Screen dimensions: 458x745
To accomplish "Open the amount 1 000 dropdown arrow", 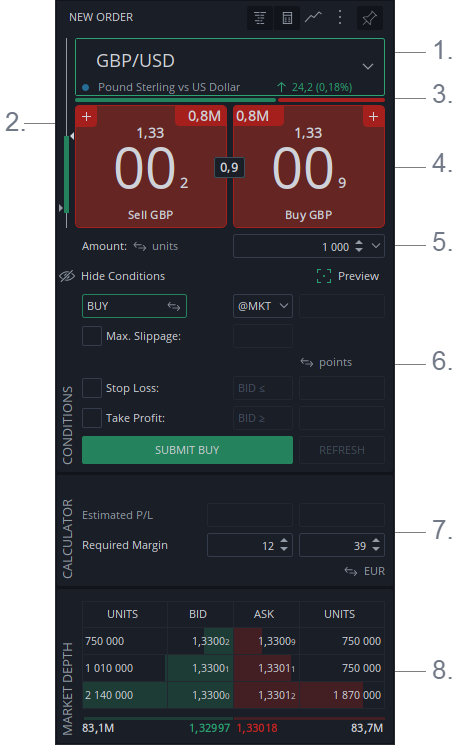I will (376, 246).
